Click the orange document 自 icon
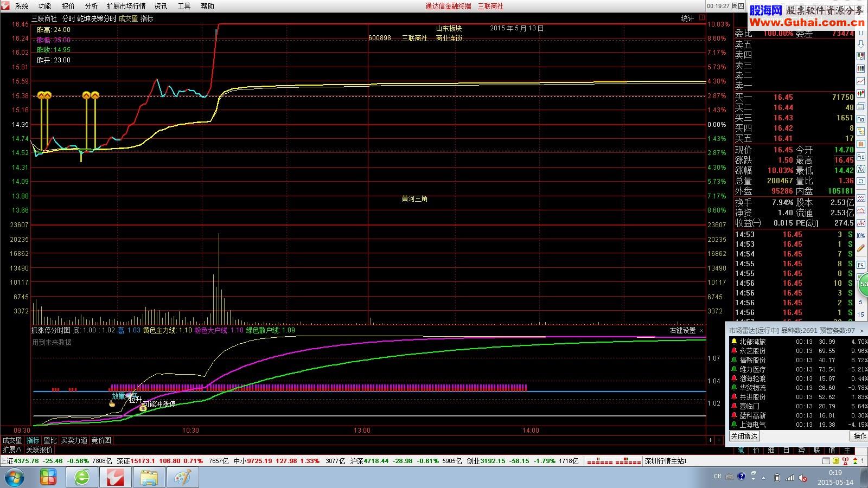Viewport: 868px width, 488px height. coord(861,144)
